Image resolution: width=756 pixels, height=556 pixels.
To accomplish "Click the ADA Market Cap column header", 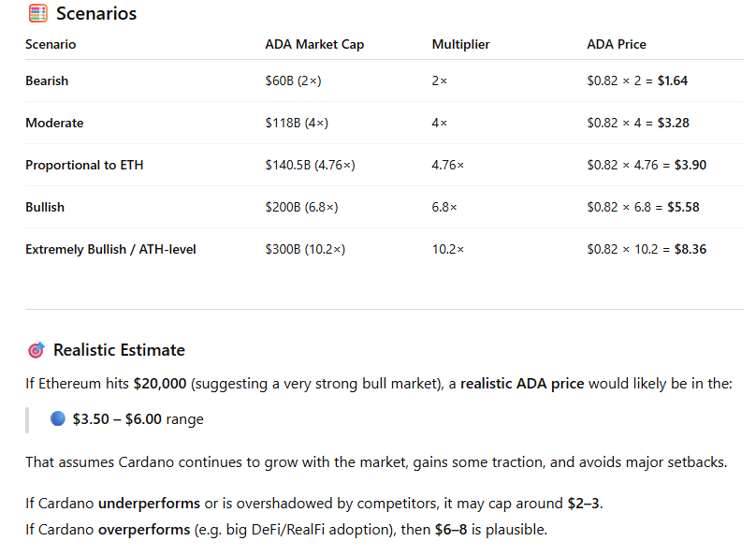I will [x=314, y=45].
